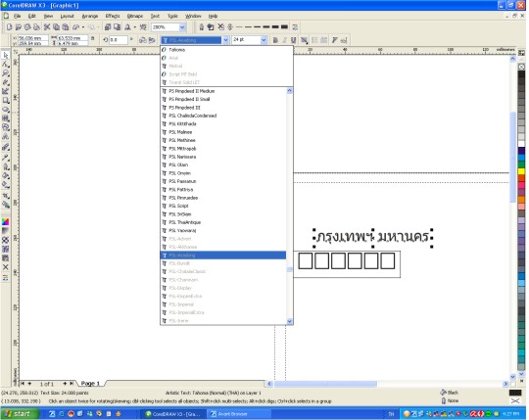Toggle Bold text formatting
Image resolution: width=529 pixels, height=420 pixels.
point(275,40)
